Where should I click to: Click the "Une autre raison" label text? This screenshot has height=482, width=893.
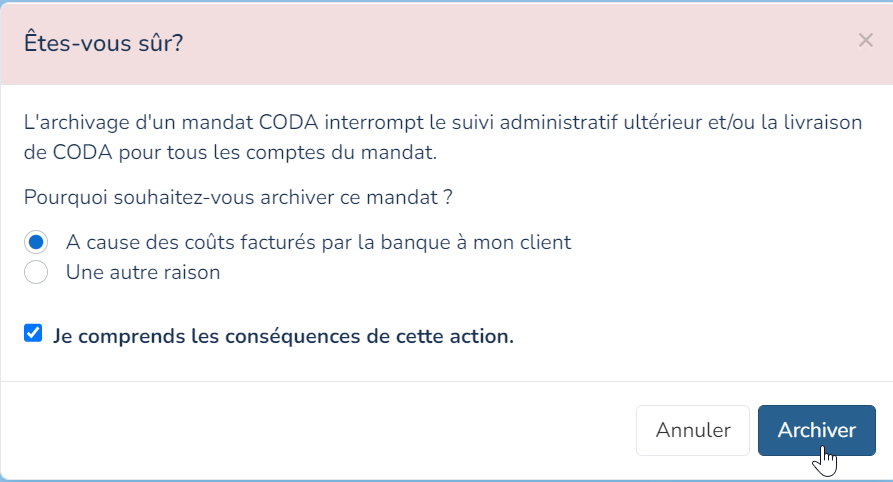tap(143, 272)
